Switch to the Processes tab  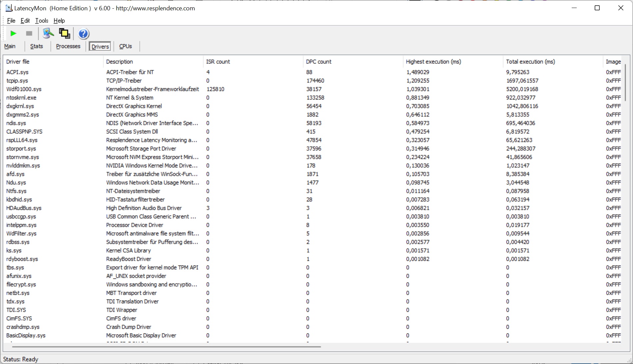(x=68, y=46)
